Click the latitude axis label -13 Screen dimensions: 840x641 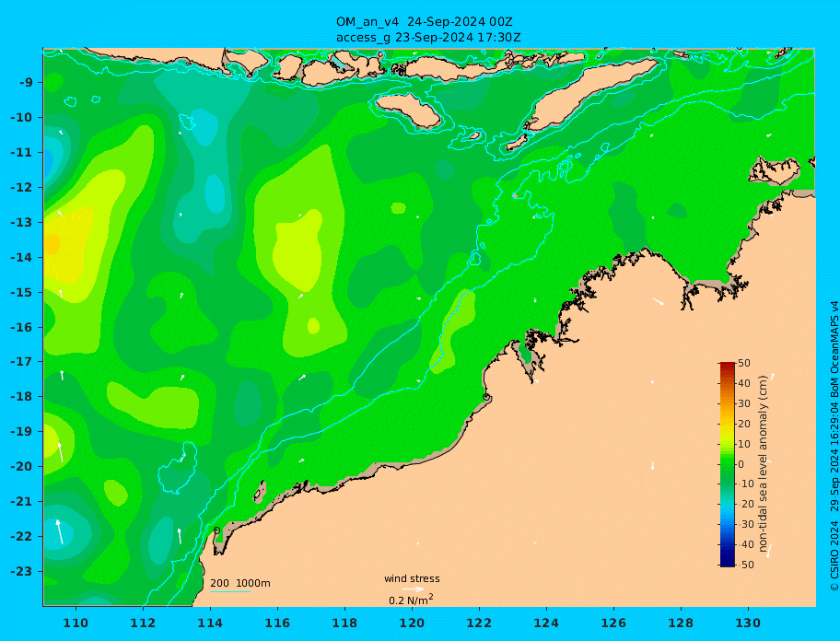click(x=22, y=222)
